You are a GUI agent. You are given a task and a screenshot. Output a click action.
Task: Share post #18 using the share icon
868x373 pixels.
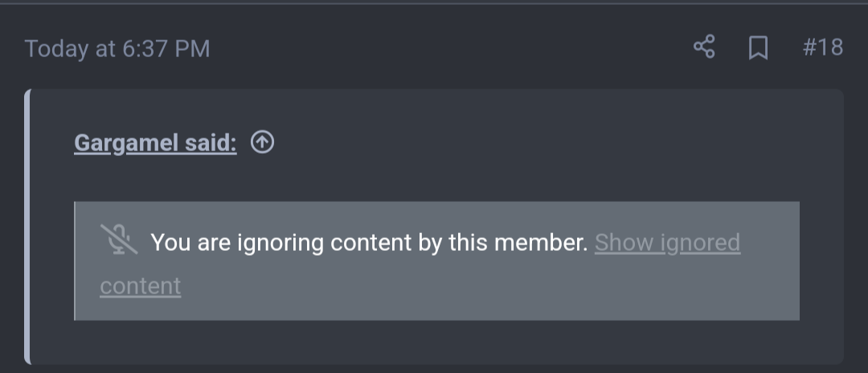(x=704, y=47)
